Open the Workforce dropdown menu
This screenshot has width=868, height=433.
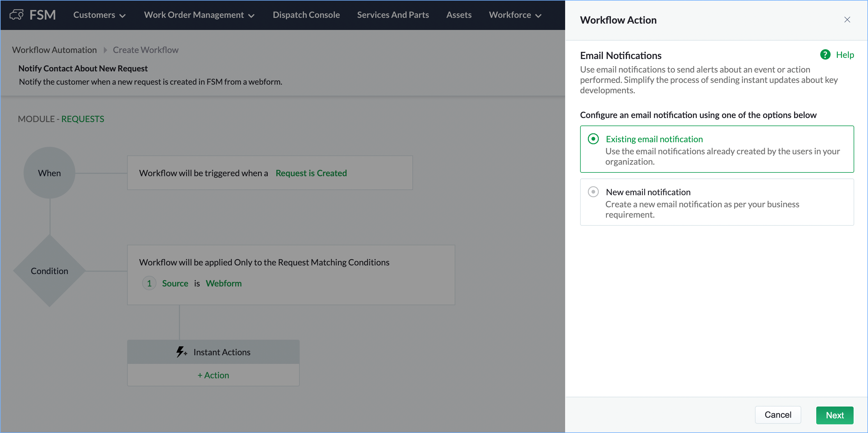point(515,15)
